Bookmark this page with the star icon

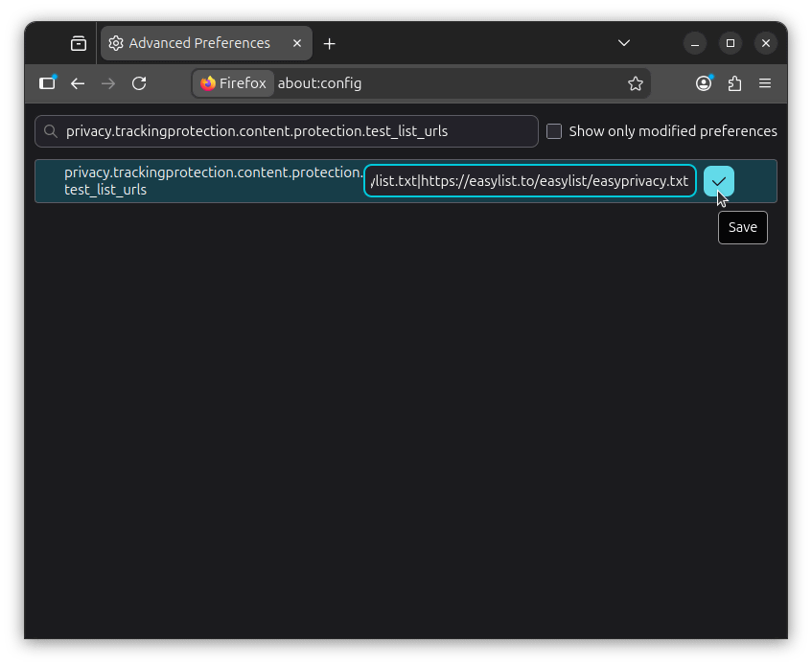(635, 83)
